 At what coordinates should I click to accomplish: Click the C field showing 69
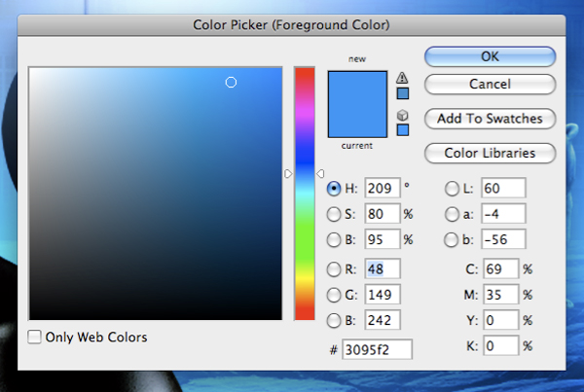pos(501,268)
